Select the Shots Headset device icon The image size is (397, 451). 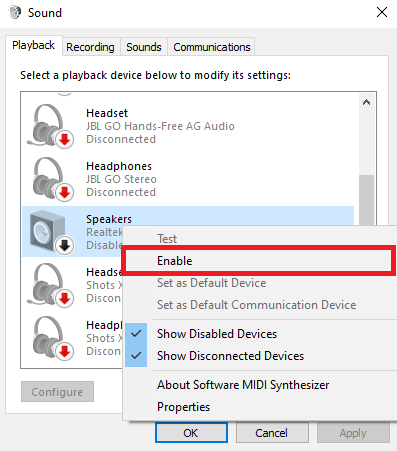tap(50, 285)
